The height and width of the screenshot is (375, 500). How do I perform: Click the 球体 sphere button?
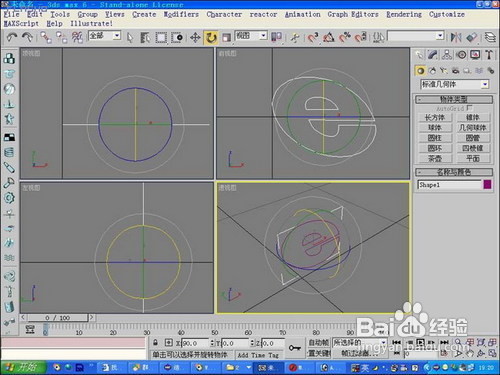(435, 127)
